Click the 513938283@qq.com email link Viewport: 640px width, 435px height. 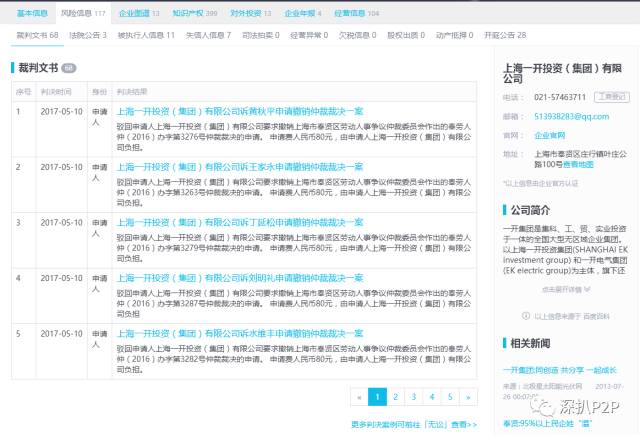pos(571,117)
